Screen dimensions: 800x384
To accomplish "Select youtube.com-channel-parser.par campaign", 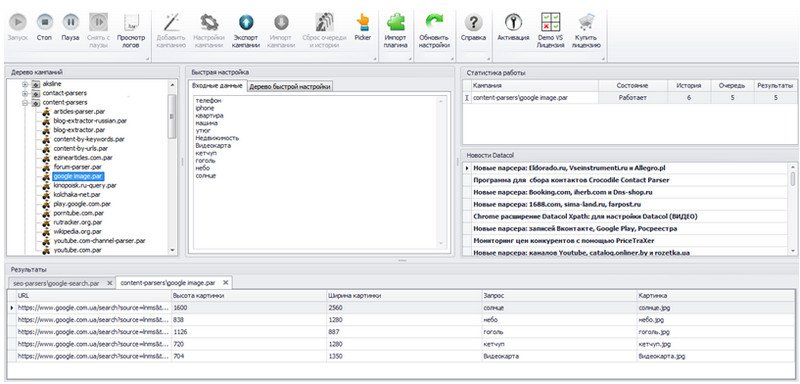I will [99, 241].
